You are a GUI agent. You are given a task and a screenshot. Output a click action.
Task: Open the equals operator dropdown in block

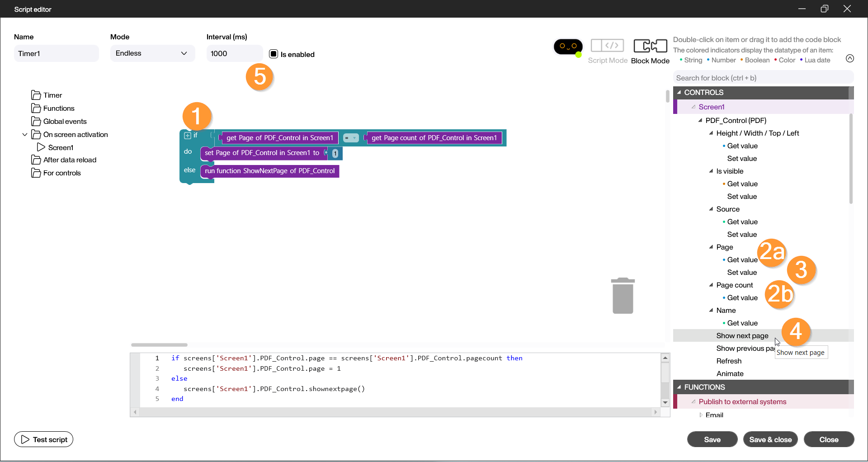(x=351, y=138)
